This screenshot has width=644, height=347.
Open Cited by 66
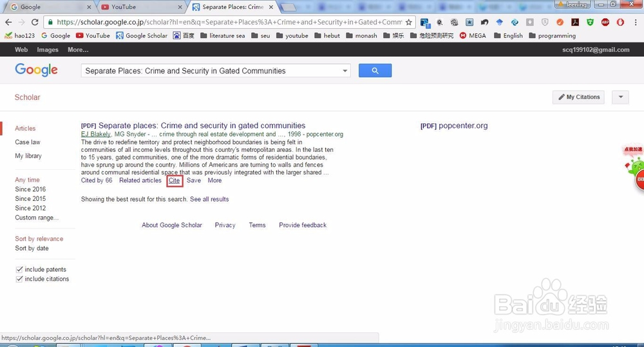[97, 180]
